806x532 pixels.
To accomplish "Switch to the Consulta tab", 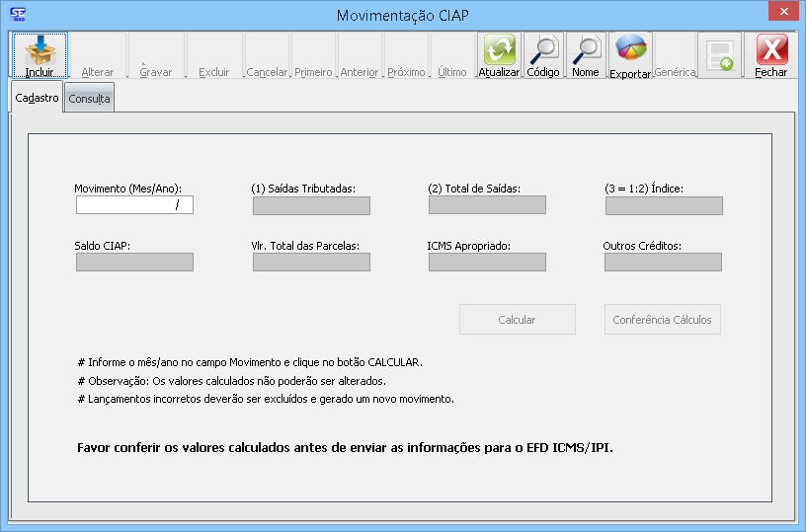I will (89, 99).
